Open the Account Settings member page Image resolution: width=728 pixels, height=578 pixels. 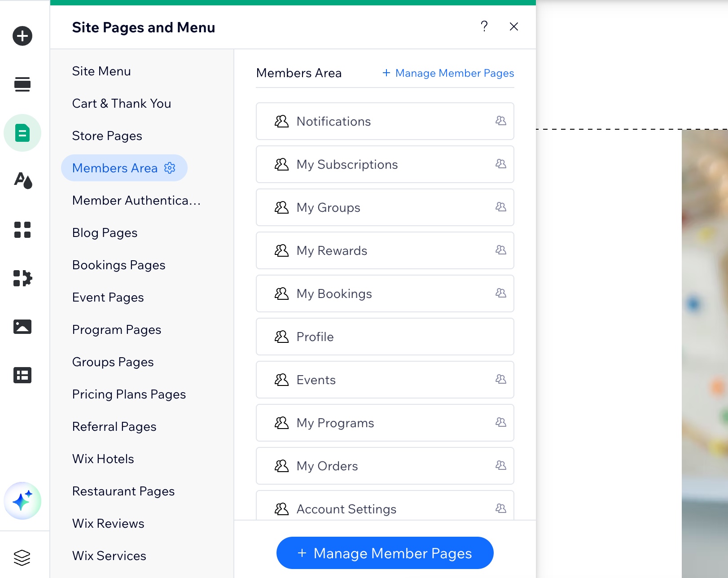pyautogui.click(x=385, y=506)
